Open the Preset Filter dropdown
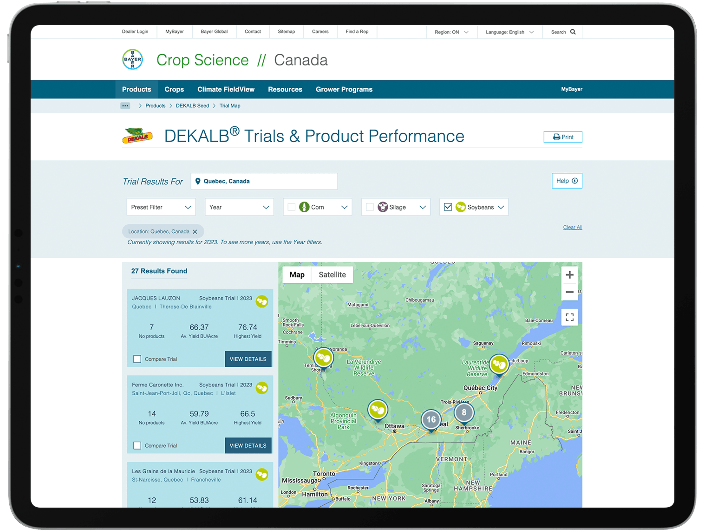The height and width of the screenshot is (530, 704). pyautogui.click(x=161, y=207)
